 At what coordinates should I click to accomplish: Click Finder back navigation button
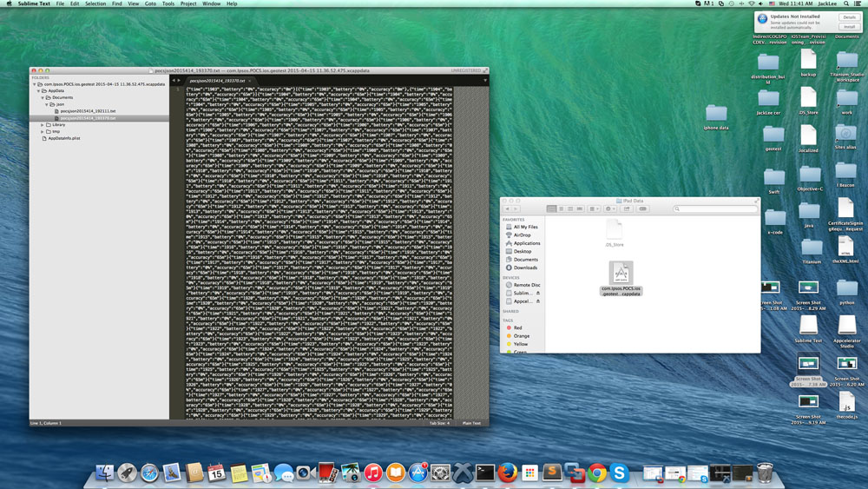pyautogui.click(x=507, y=208)
